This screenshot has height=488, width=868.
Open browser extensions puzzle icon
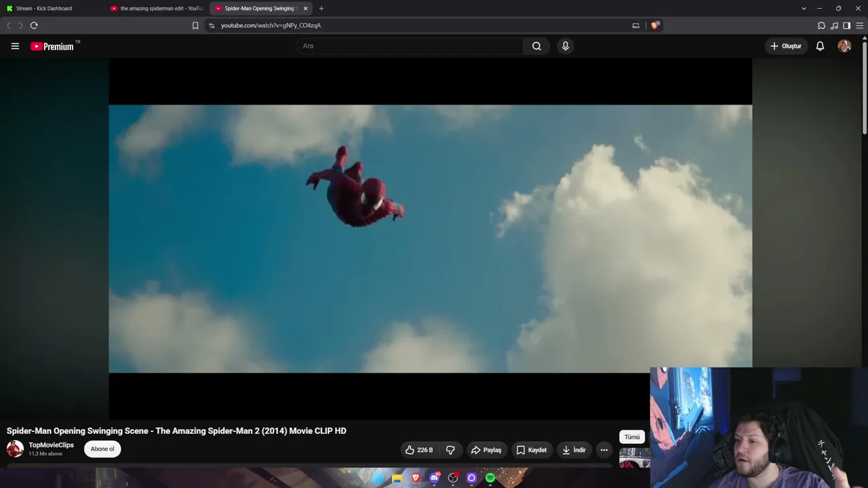(x=821, y=25)
